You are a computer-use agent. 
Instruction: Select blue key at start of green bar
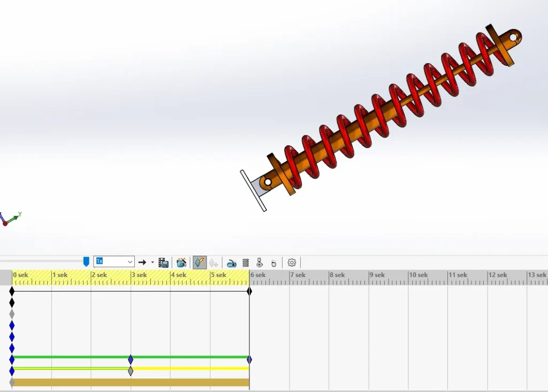coord(12,359)
